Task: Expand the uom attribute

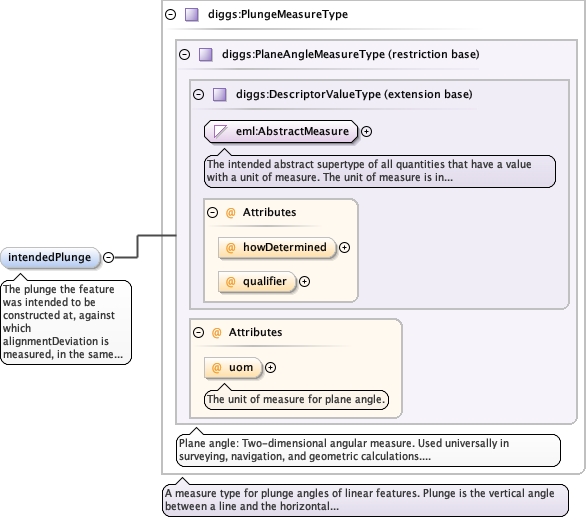Action: point(270,368)
